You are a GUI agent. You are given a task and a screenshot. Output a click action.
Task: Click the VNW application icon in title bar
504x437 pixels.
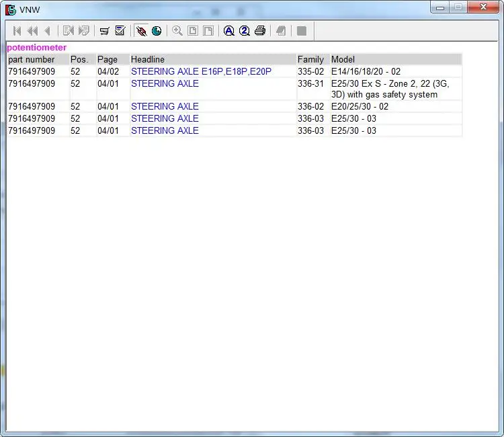(11, 9)
